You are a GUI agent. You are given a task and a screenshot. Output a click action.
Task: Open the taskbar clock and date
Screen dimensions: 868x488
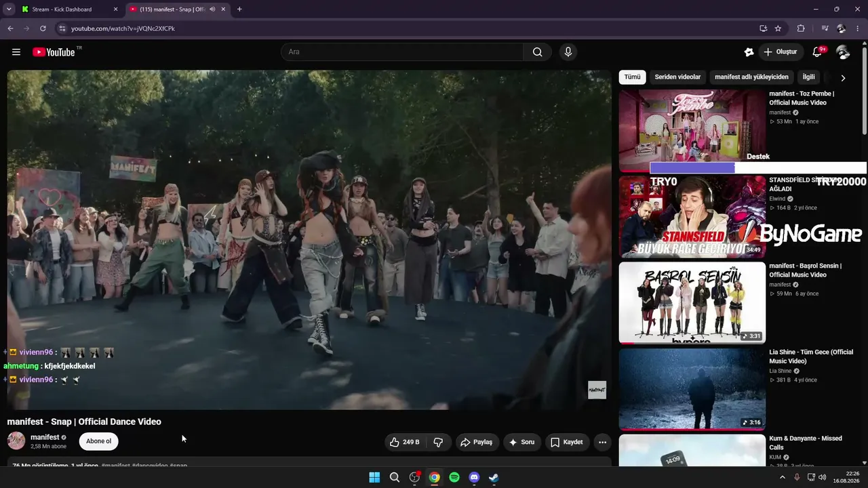[x=846, y=477]
